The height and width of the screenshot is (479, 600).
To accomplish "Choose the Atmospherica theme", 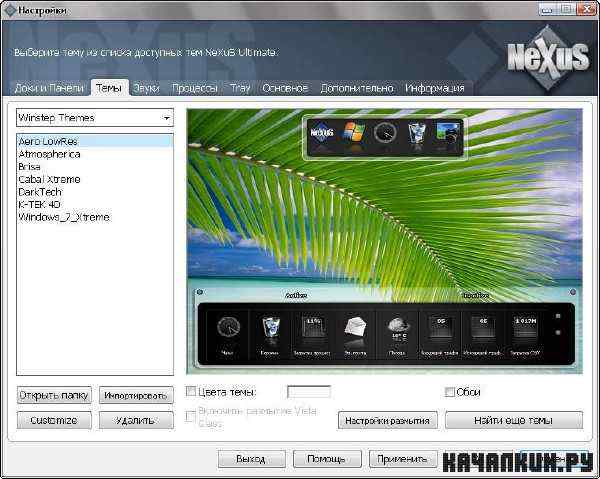I will point(95,154).
